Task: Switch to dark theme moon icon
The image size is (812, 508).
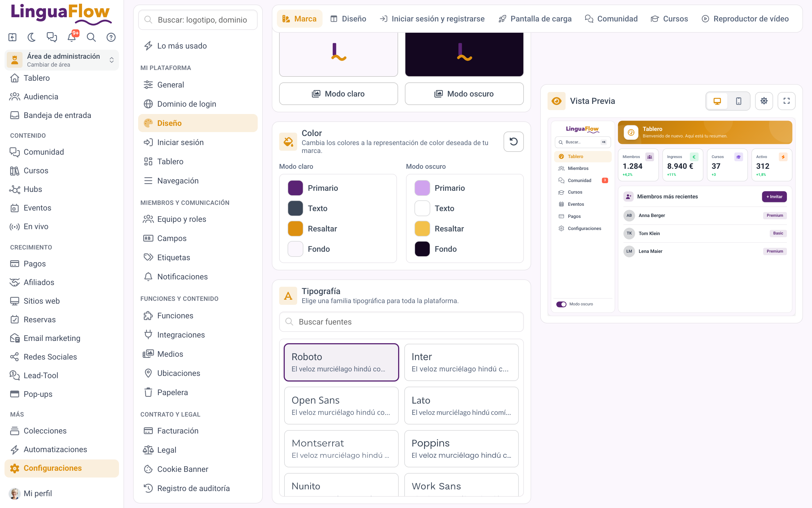Action: (32, 37)
